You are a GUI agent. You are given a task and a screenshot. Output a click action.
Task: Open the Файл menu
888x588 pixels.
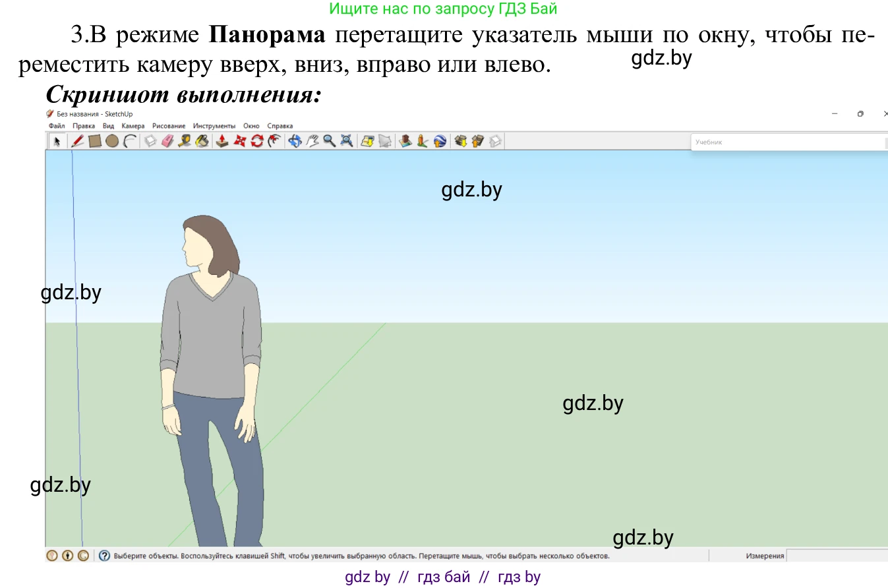[55, 125]
